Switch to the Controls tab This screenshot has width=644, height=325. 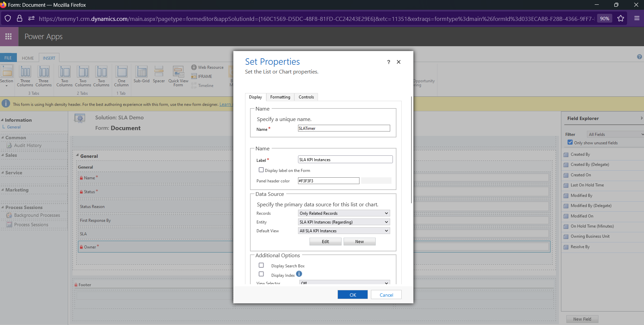pyautogui.click(x=306, y=97)
